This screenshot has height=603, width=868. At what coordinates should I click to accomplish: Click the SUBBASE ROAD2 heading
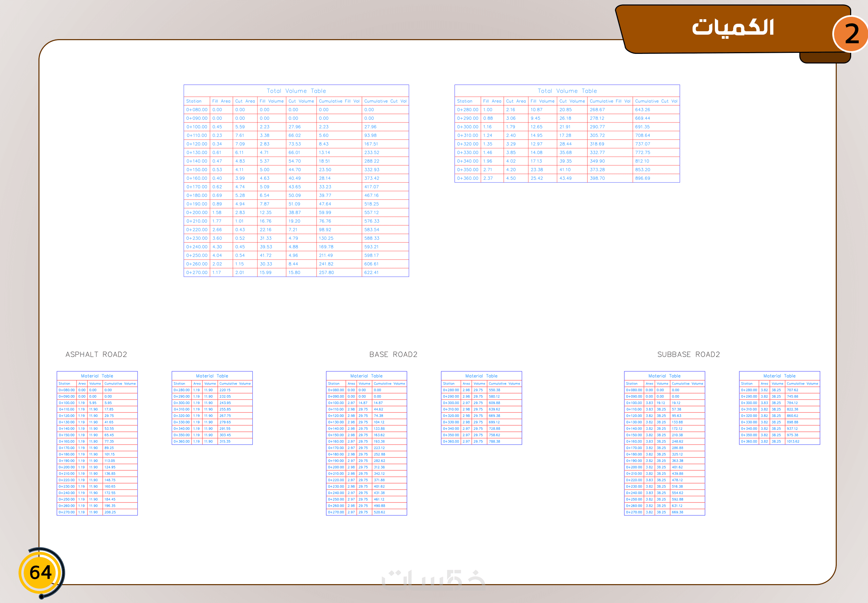coord(688,355)
